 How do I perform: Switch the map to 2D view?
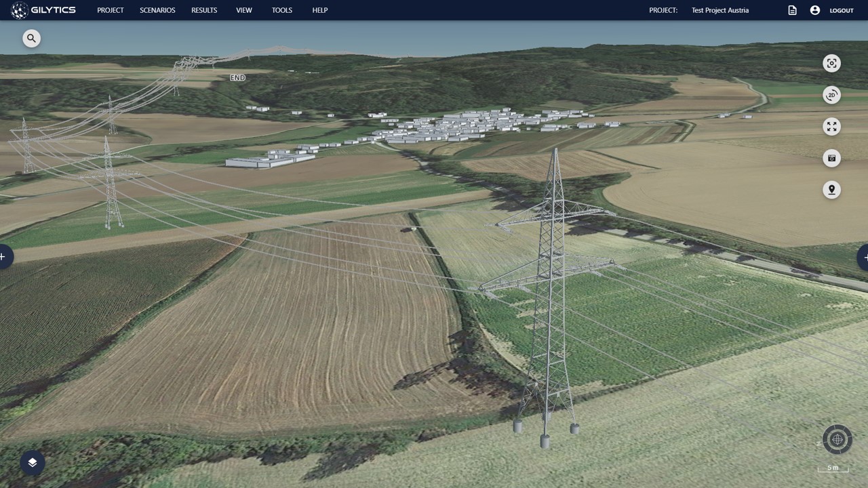(x=831, y=95)
